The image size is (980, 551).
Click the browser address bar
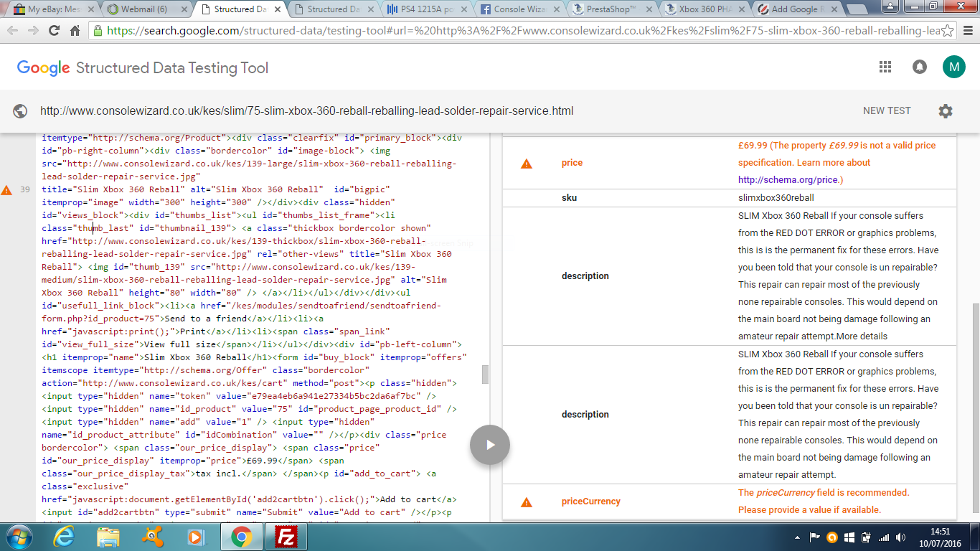click(522, 31)
